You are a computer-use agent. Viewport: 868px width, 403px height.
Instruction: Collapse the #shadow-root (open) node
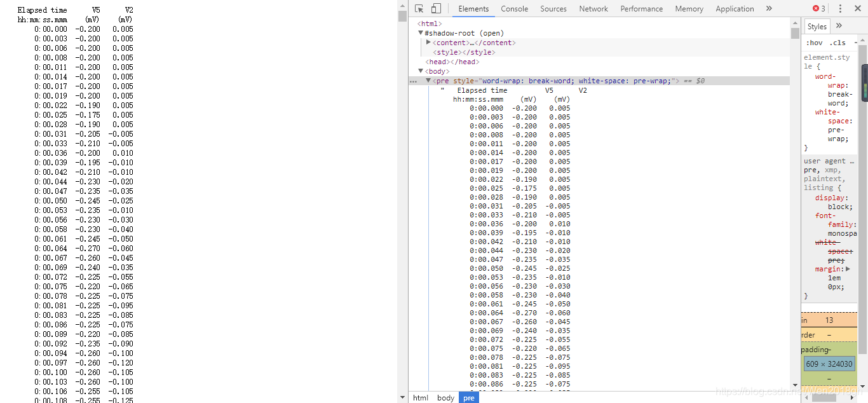point(421,33)
